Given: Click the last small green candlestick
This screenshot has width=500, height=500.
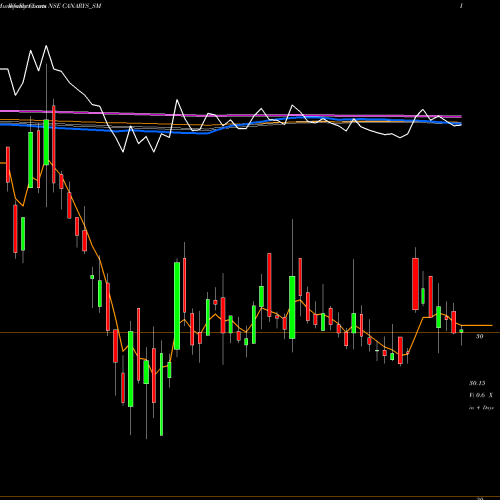Looking at the screenshot, I should (x=461, y=331).
